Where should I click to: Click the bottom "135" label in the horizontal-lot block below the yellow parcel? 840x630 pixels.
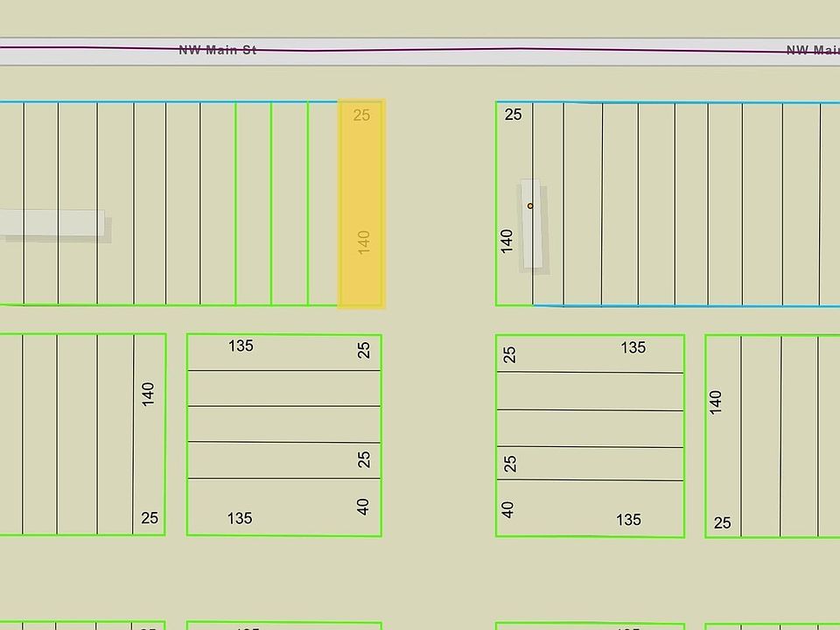(240, 518)
